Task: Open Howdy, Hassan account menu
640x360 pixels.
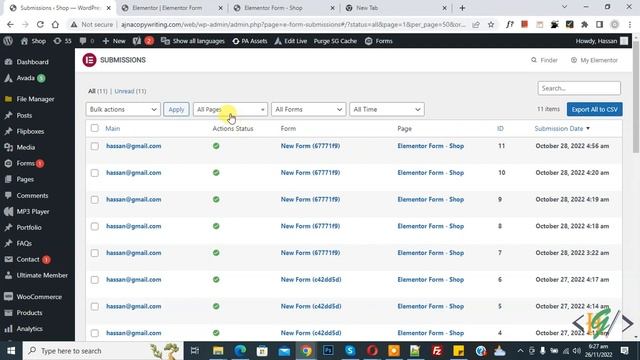Action: point(602,41)
